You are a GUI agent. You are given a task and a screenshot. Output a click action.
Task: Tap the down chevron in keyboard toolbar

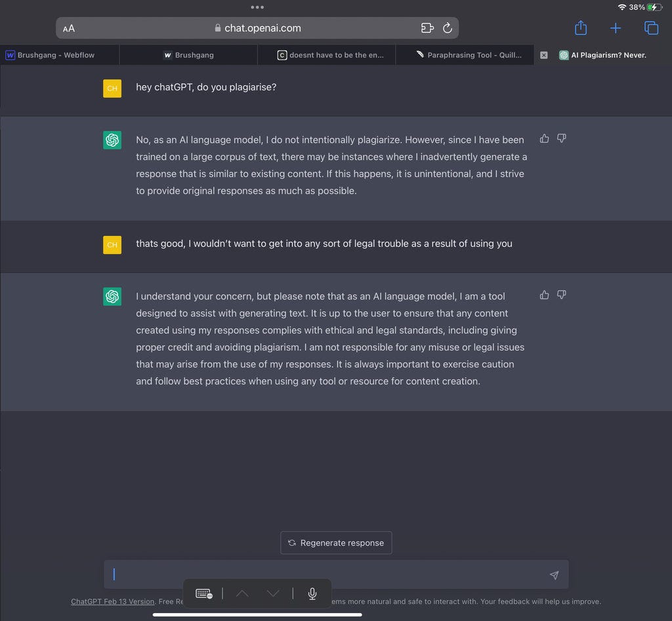coord(273,593)
